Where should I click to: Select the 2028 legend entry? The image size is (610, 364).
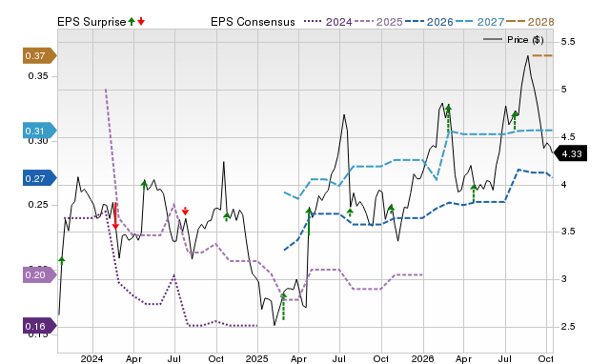530,22
